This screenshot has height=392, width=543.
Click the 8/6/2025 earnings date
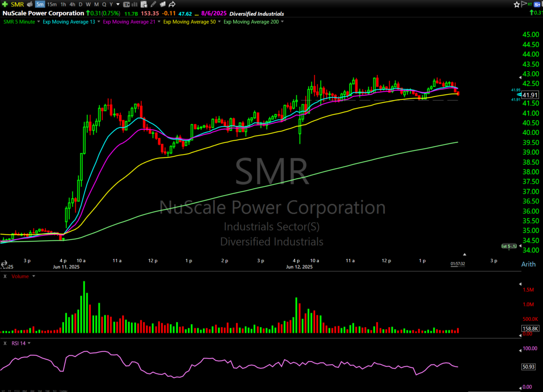tap(214, 13)
